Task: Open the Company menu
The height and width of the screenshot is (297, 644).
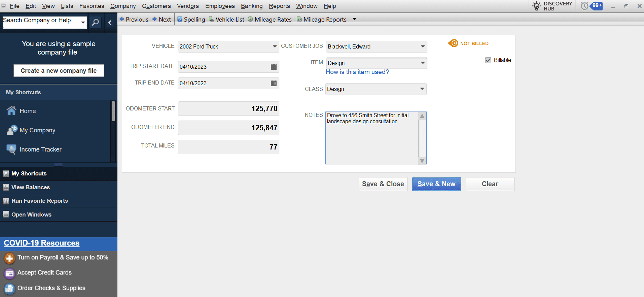Action: [x=123, y=6]
